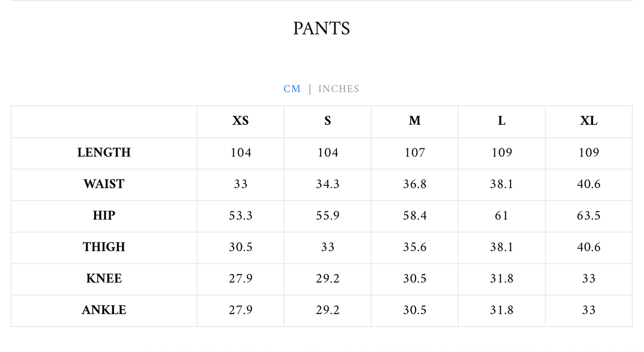This screenshot has width=644, height=352.
Task: Click the THIGH row label
Action: (104, 247)
